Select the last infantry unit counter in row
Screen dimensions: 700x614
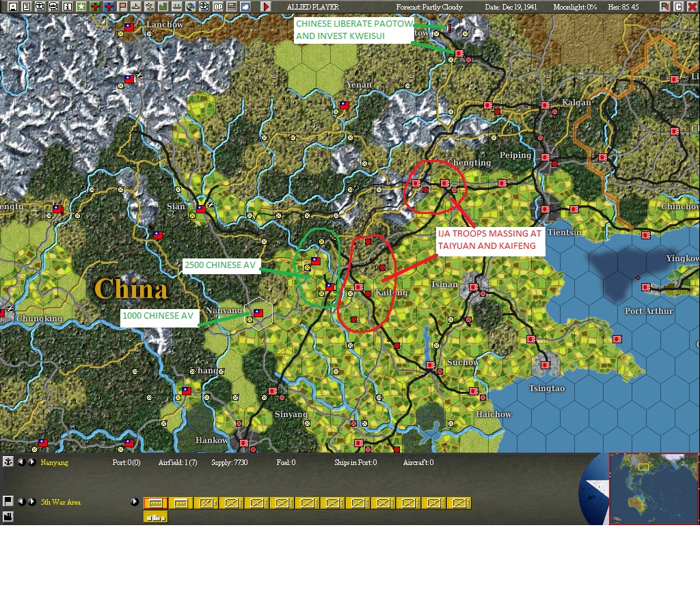coord(459,503)
